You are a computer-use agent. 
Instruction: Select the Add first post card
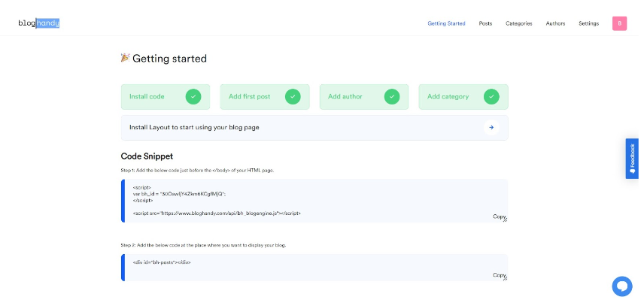265,97
